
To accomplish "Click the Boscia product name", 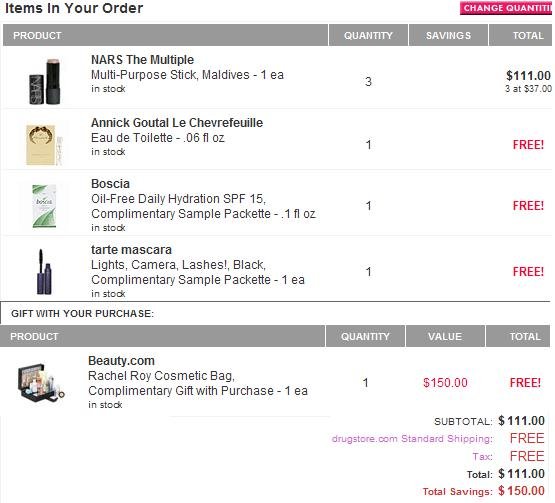I will [110, 184].
